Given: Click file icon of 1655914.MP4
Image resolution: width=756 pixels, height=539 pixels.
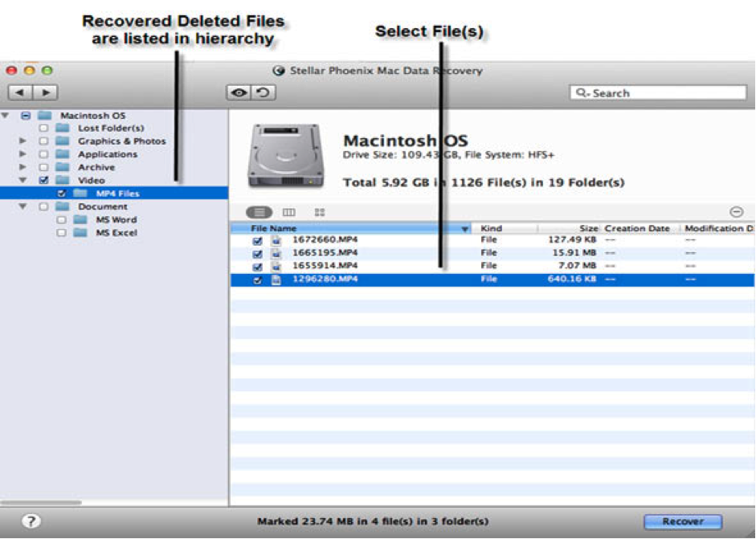Looking at the screenshot, I should point(276,266).
